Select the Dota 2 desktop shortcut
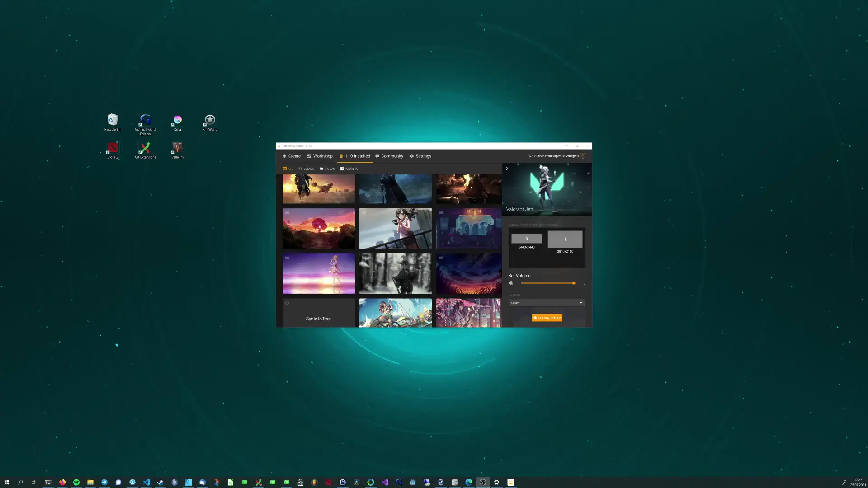Screen dimensions: 868x488 point(113,150)
